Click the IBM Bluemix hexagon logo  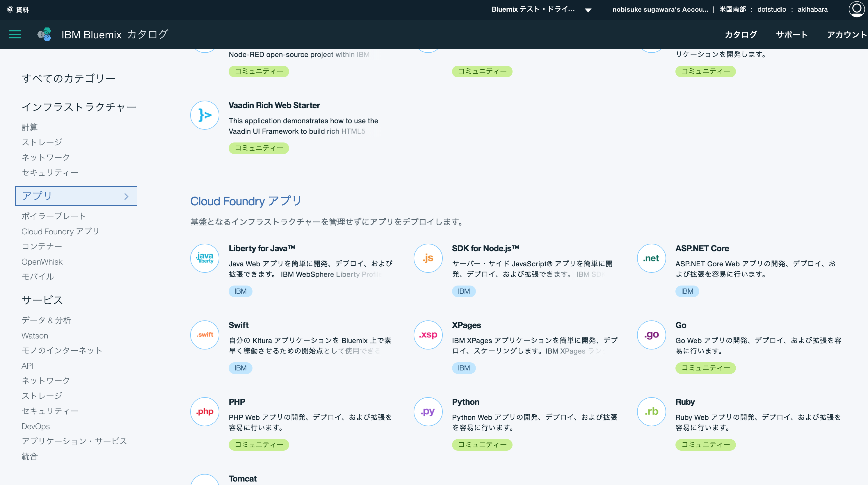click(x=44, y=34)
